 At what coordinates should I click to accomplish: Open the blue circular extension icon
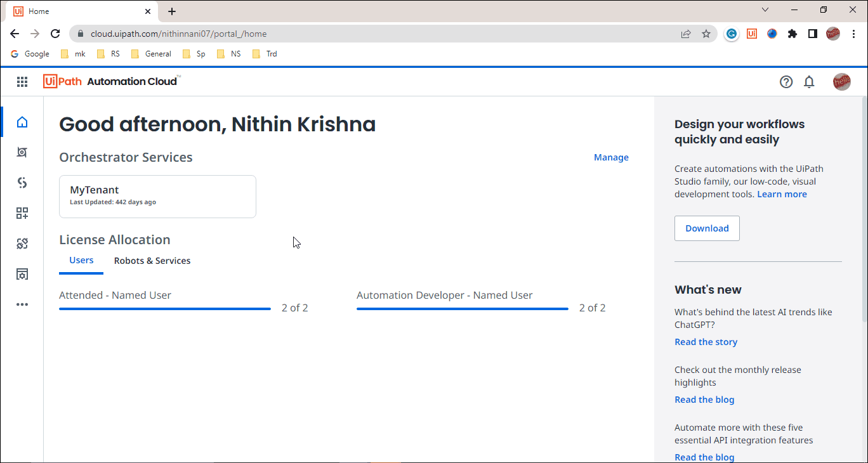tap(772, 34)
